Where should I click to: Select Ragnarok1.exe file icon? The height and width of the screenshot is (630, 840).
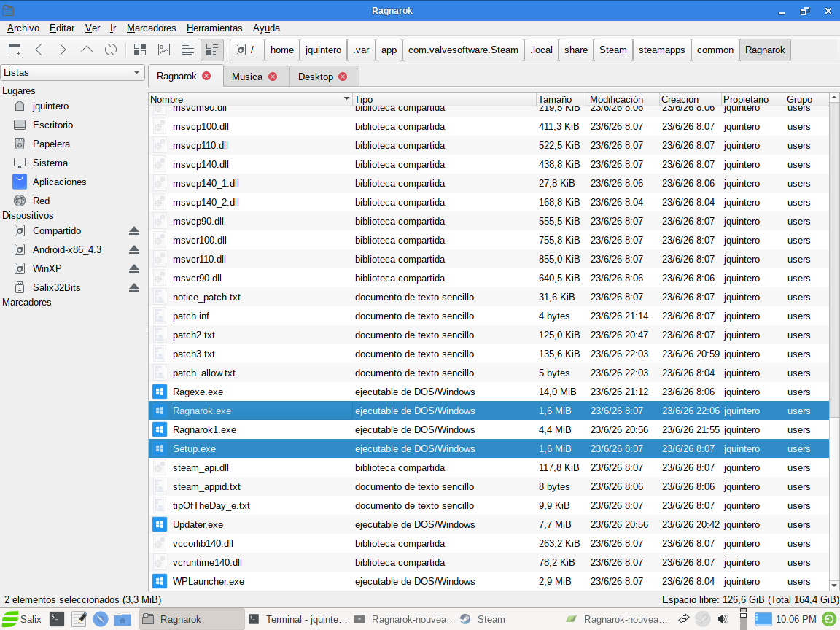[160, 429]
